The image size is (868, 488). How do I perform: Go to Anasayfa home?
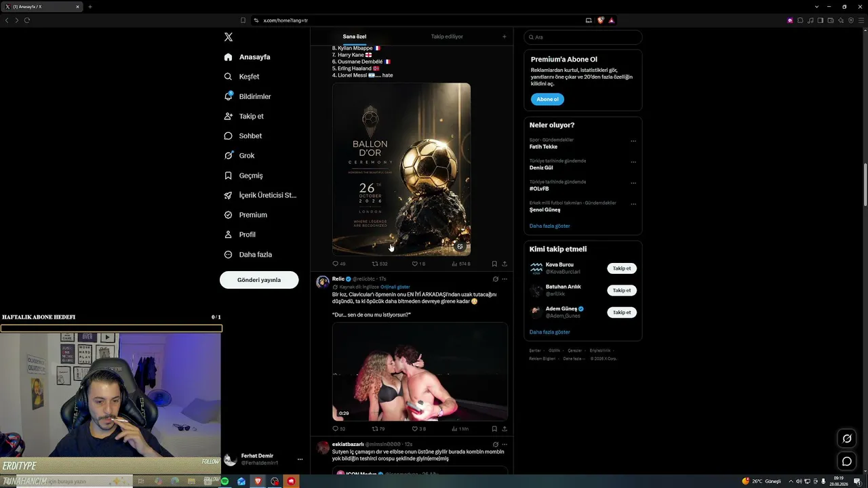pos(248,57)
